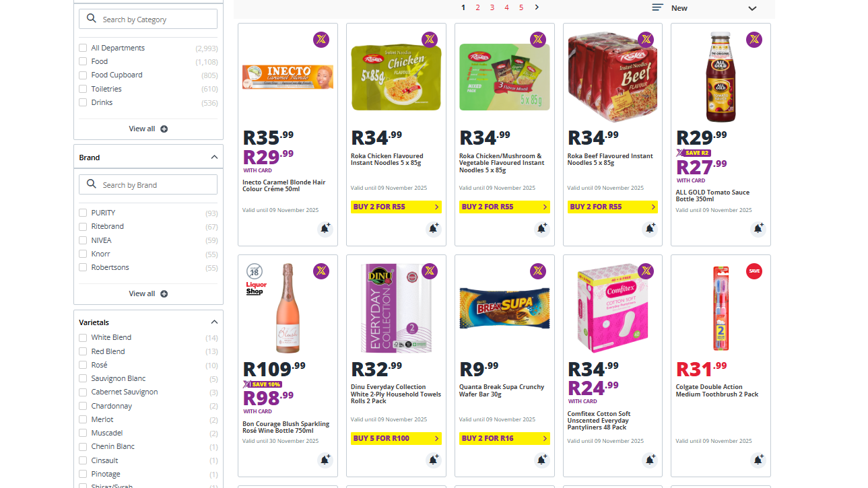Go to results page 3
The height and width of the screenshot is (488, 868).
coord(492,7)
